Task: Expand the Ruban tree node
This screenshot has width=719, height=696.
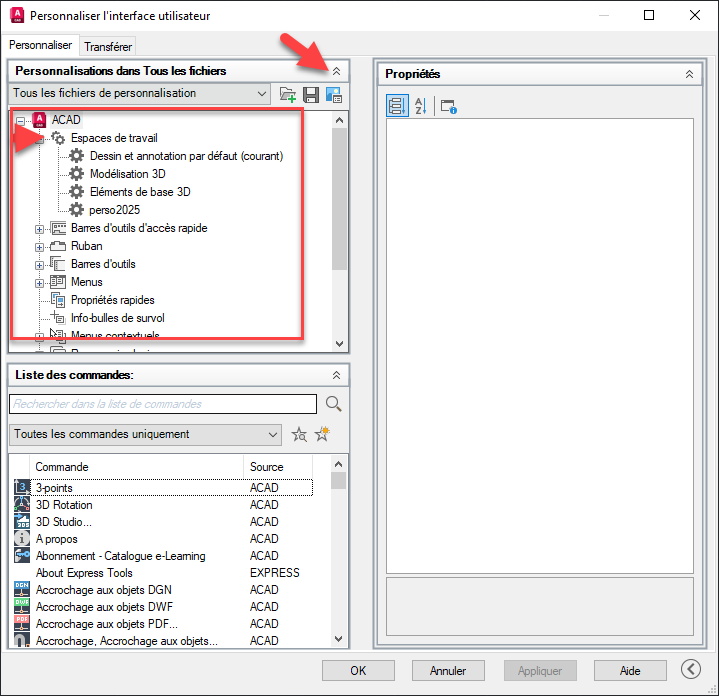Action: coord(40,246)
